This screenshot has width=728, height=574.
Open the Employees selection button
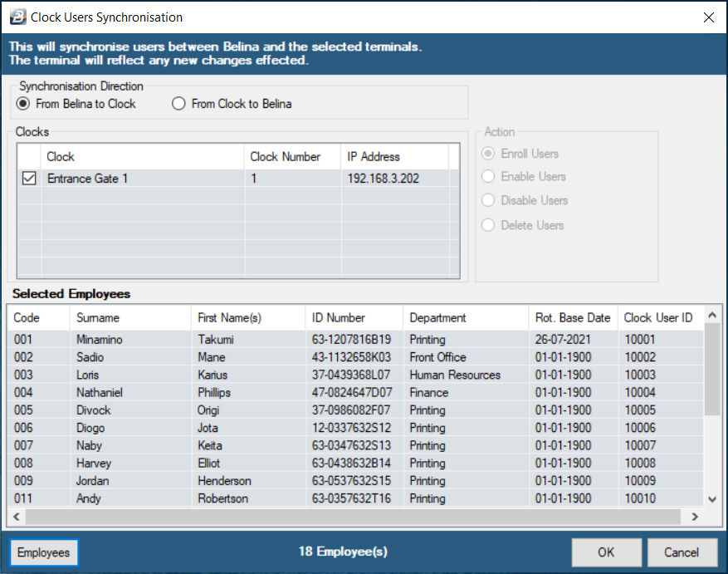point(44,552)
